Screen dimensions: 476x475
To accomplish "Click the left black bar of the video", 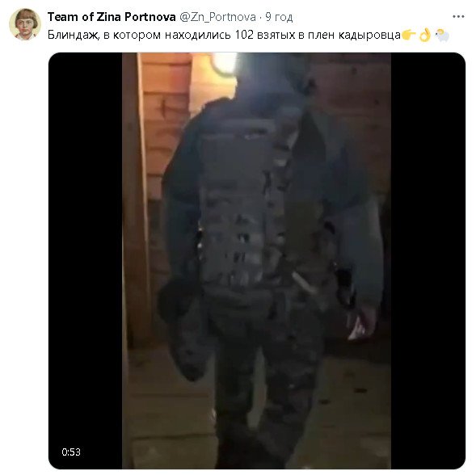I will click(86, 261).
